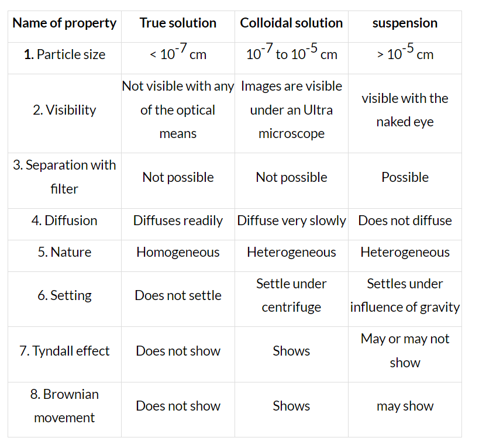Viewport: 479px width, 448px height.
Task: Click the "1. Particle size" row label
Action: coord(64,55)
